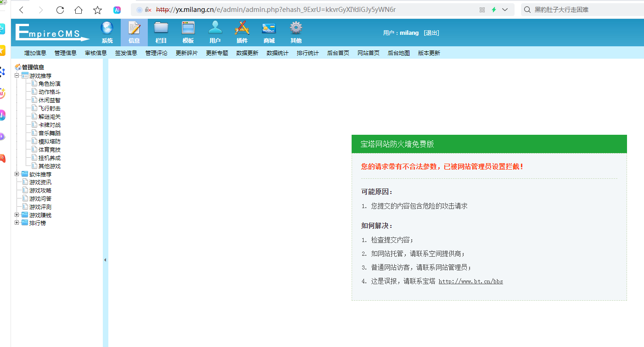
Task: Click the purple round sidebar icon
Action: [2, 137]
